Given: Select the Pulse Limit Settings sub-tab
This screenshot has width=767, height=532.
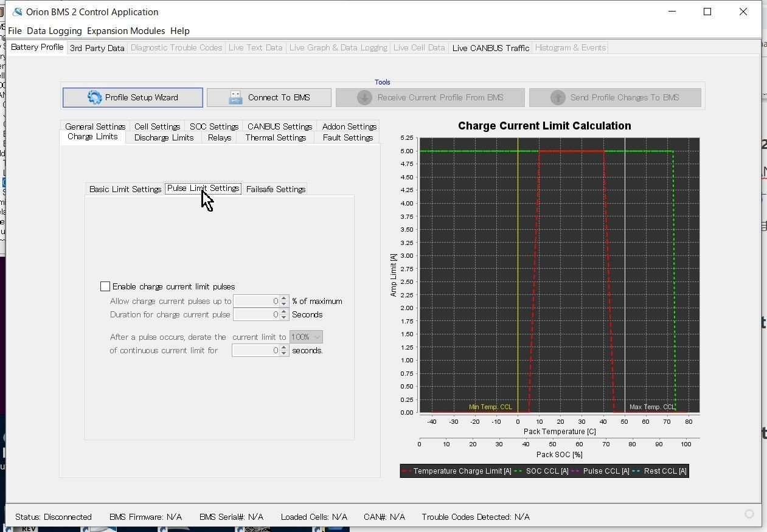Looking at the screenshot, I should click(x=203, y=188).
